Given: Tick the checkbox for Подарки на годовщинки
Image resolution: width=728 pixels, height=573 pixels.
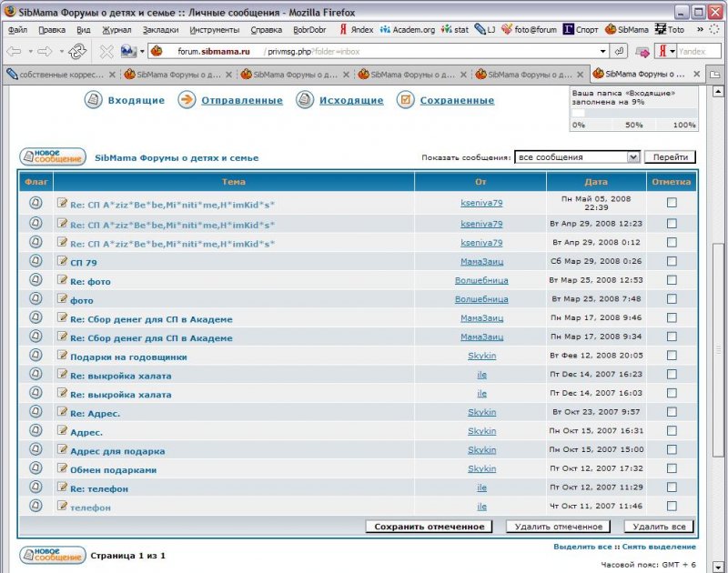Looking at the screenshot, I should click(x=672, y=356).
